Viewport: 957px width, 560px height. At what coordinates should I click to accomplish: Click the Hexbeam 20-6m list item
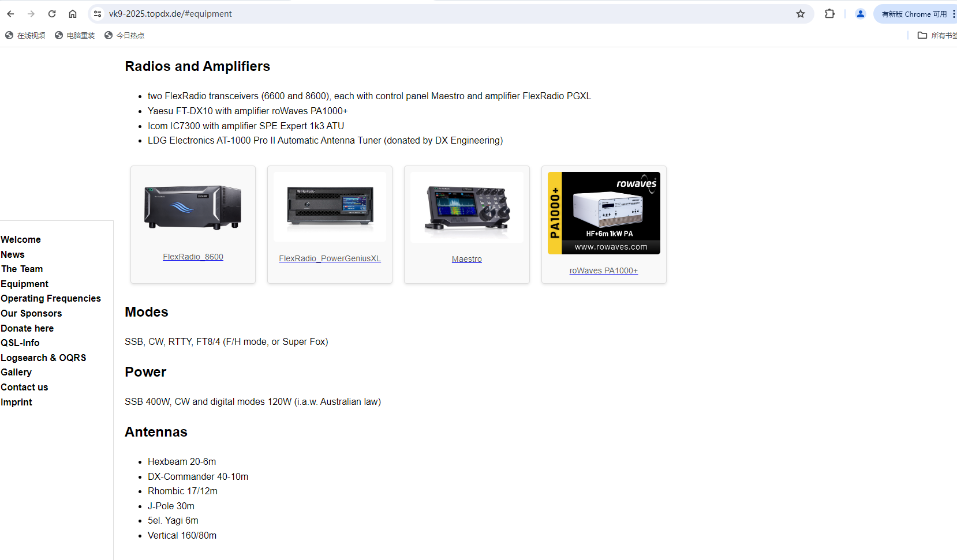[182, 461]
